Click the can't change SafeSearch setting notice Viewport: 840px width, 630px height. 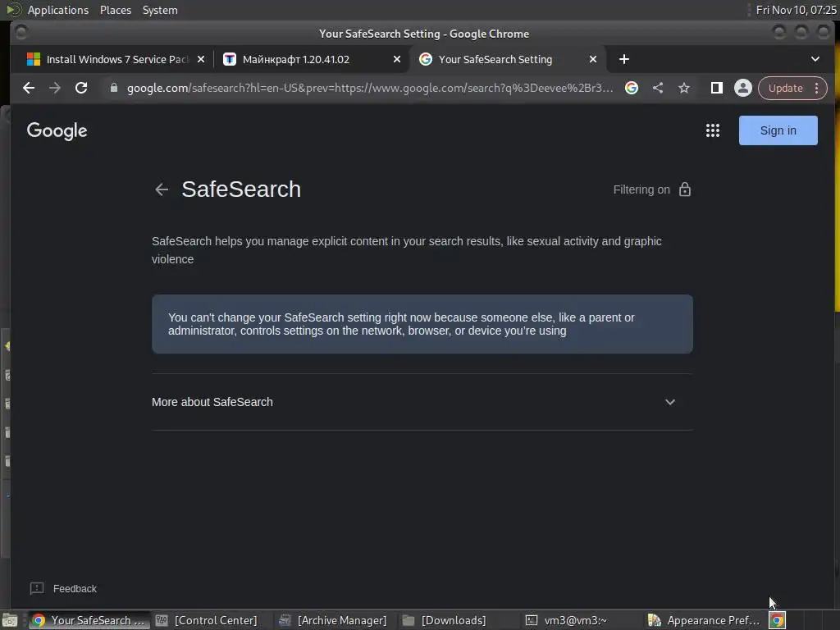coord(422,323)
